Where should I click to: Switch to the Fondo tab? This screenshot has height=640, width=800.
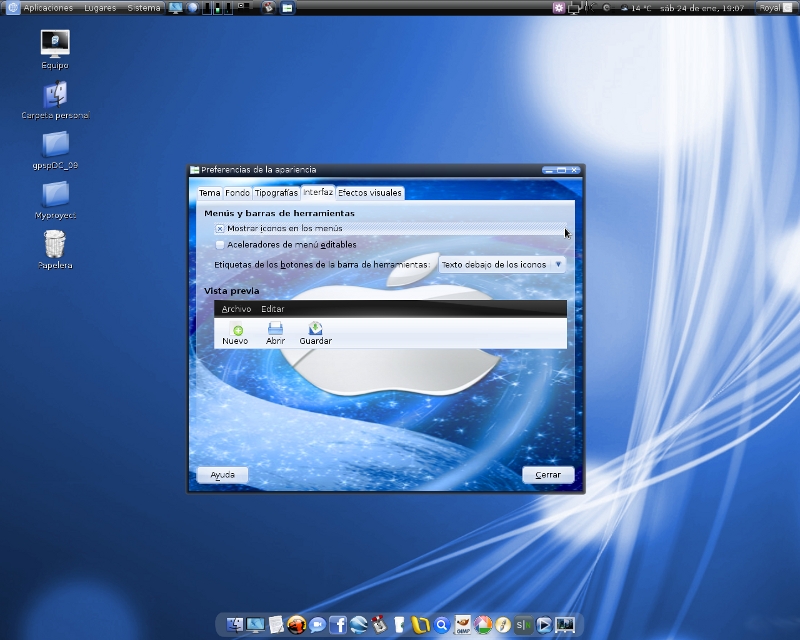point(237,193)
